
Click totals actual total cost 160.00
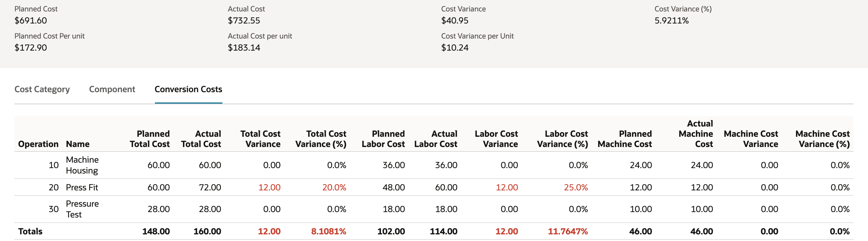click(207, 231)
